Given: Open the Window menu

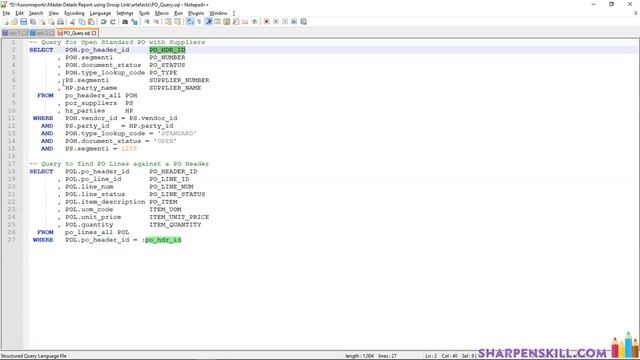Looking at the screenshot, I should (218, 13).
